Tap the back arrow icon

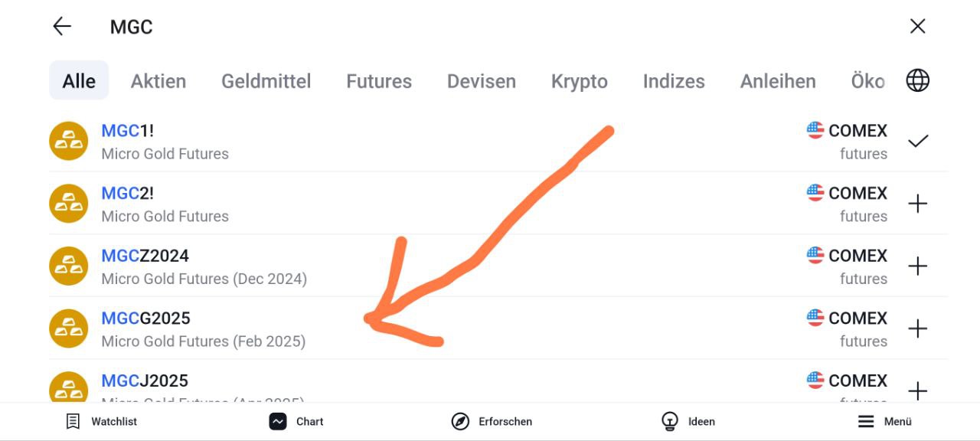coord(62,27)
